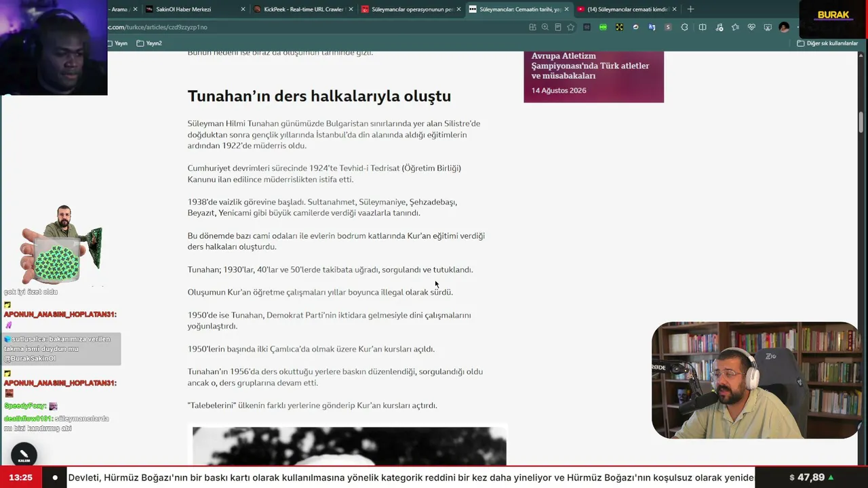Open the translate extension icon

[652, 27]
